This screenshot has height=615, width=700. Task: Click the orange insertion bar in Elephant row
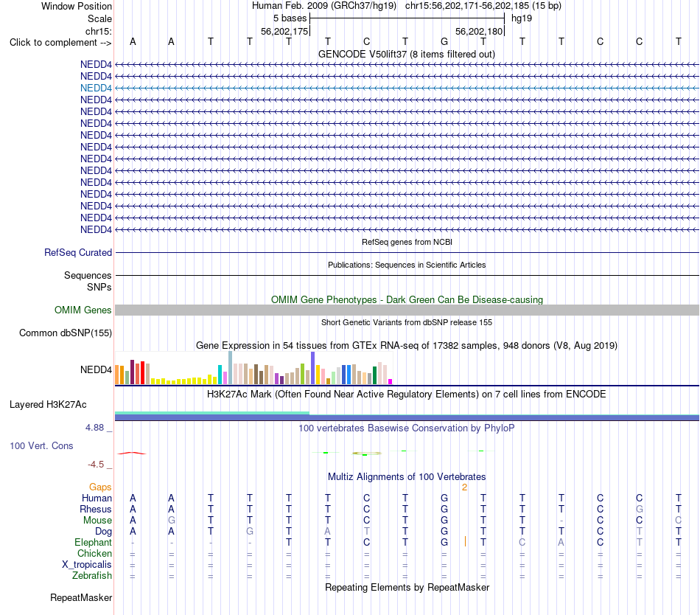coord(465,541)
